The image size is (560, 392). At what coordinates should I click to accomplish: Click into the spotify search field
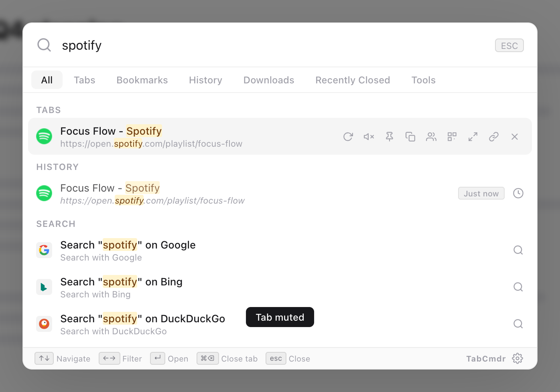pos(273,45)
